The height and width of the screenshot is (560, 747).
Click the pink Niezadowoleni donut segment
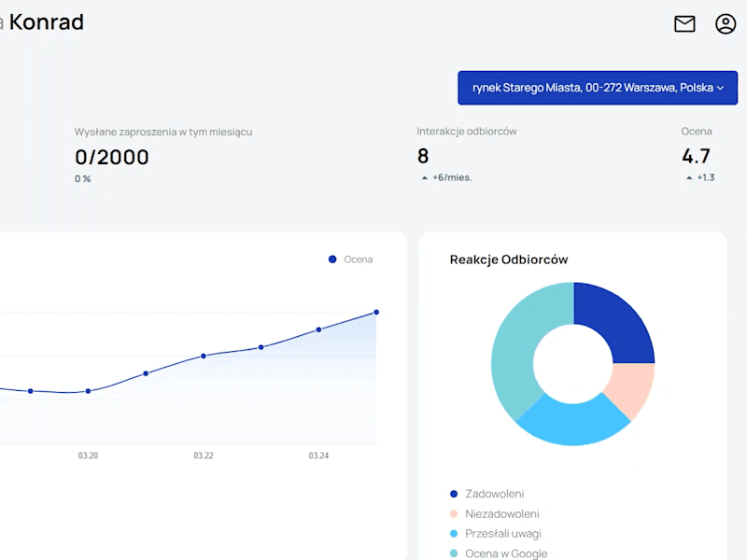coord(631,386)
